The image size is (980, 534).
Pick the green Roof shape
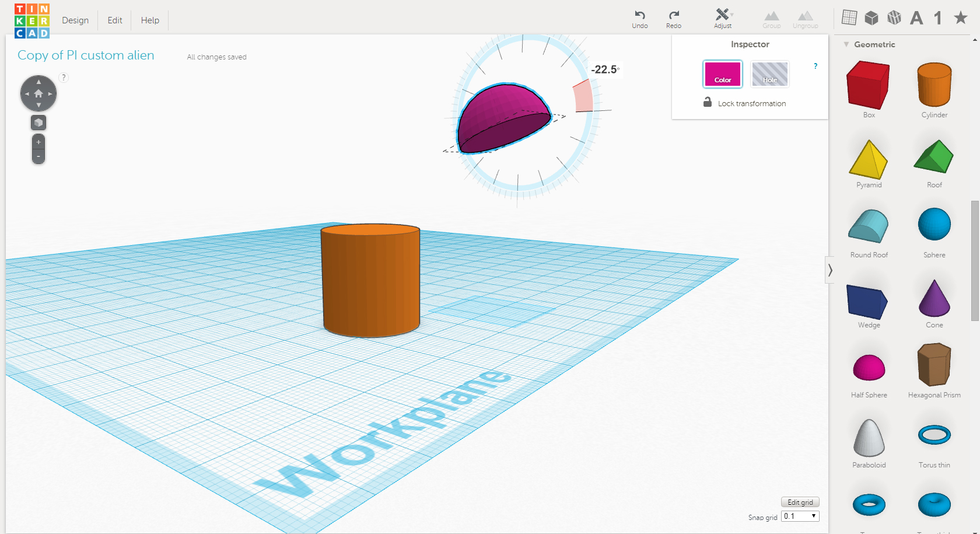[934, 156]
